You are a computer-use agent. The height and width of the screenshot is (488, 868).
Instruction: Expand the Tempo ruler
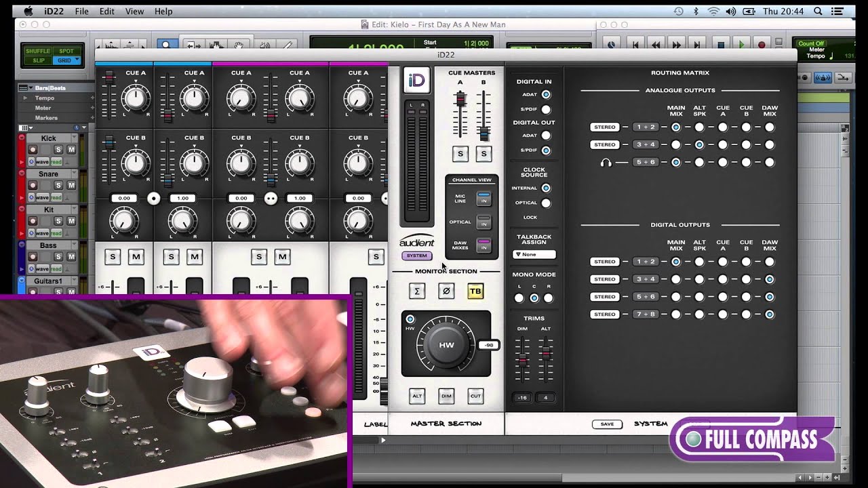coord(26,98)
